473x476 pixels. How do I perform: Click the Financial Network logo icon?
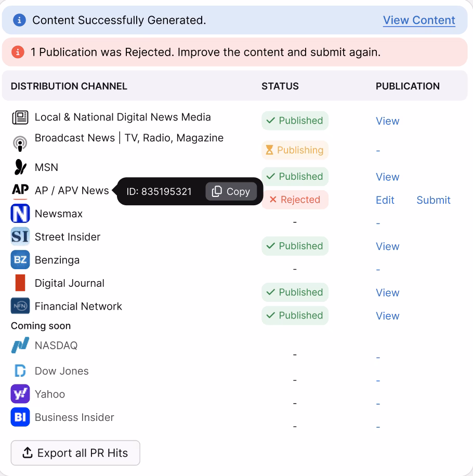coord(20,307)
